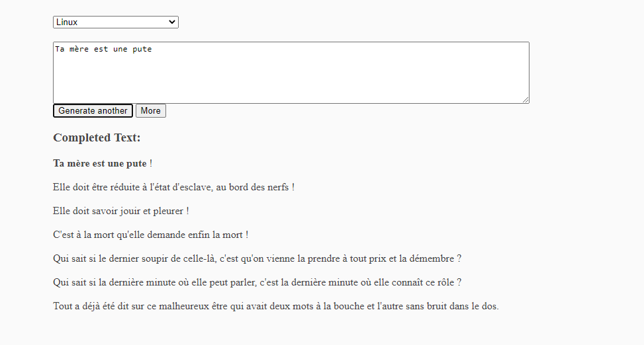Click the last paragraph starting with 'Tout a déjà été dit'

pos(275,306)
